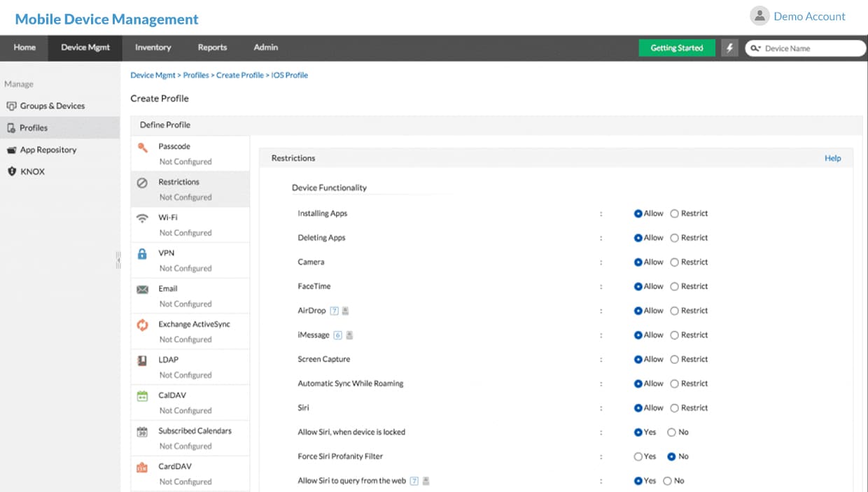Choose Yes for Force Siri Profanity Filter
The height and width of the screenshot is (492, 868).
[638, 456]
